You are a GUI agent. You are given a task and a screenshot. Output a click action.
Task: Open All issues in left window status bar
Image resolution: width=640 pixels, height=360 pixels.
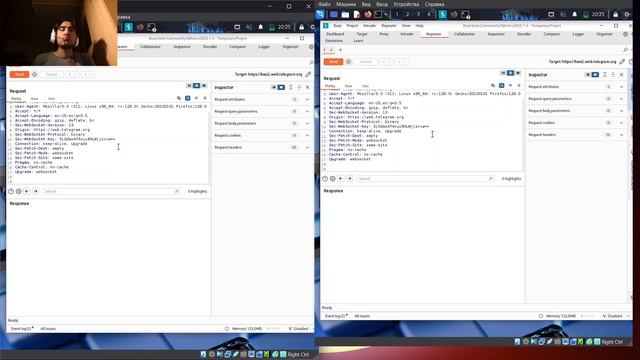pos(48,329)
